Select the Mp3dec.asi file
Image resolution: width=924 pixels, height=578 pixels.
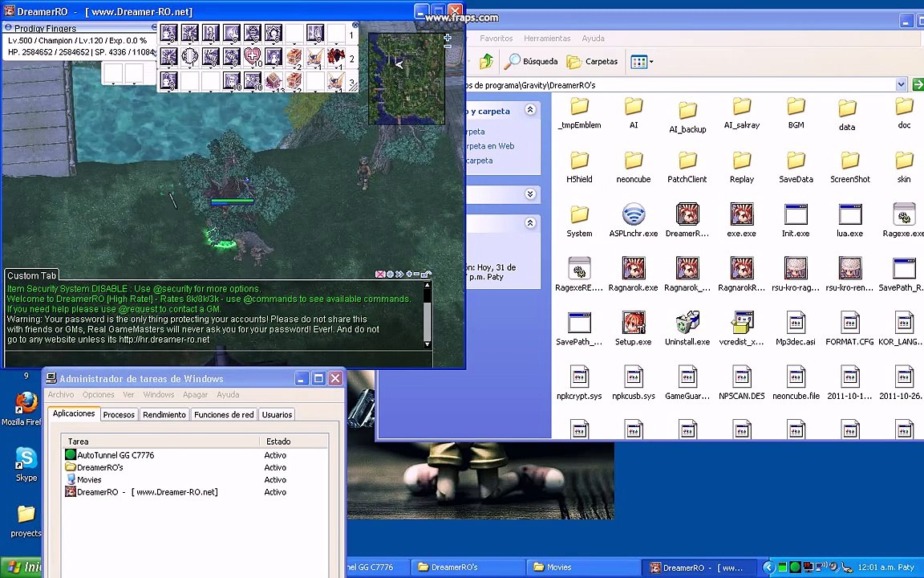tap(796, 329)
